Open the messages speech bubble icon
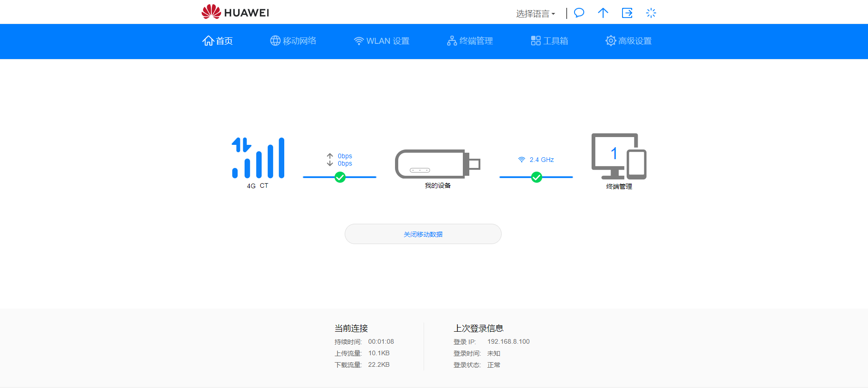Screen dimensions: 868x388 579,13
